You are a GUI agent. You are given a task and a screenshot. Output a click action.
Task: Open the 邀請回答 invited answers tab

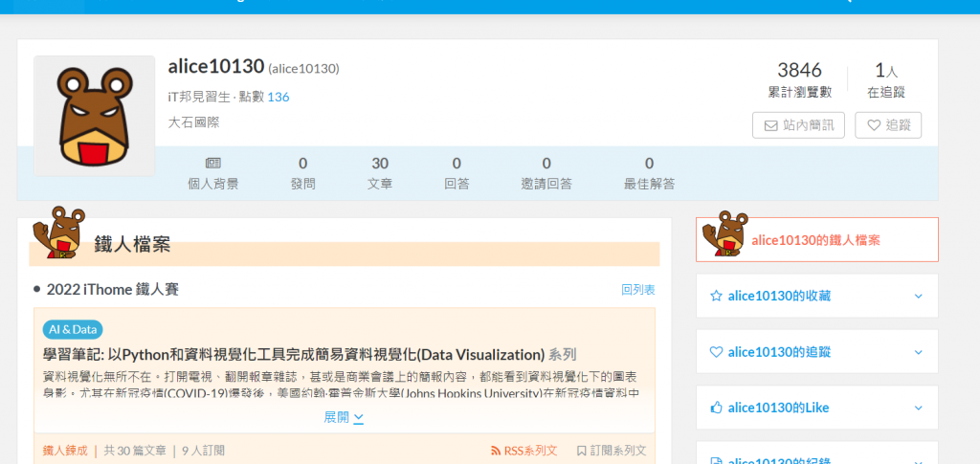[x=546, y=173]
